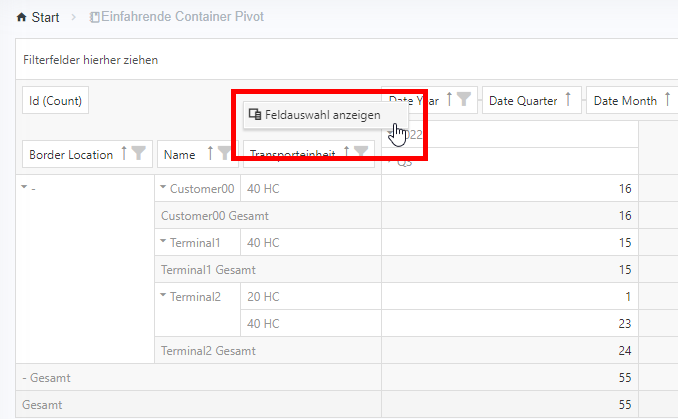Select 'Feldauswahl anzeigen' context menu entry
Screen dimensions: 678x419
coord(312,114)
